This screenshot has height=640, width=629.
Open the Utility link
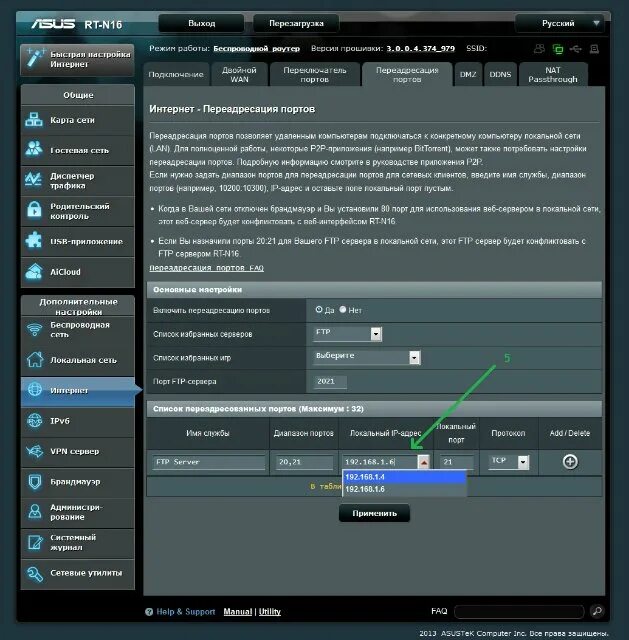(x=269, y=611)
